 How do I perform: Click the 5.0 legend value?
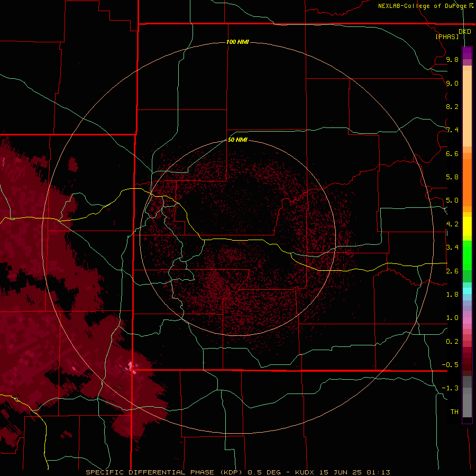(x=452, y=200)
